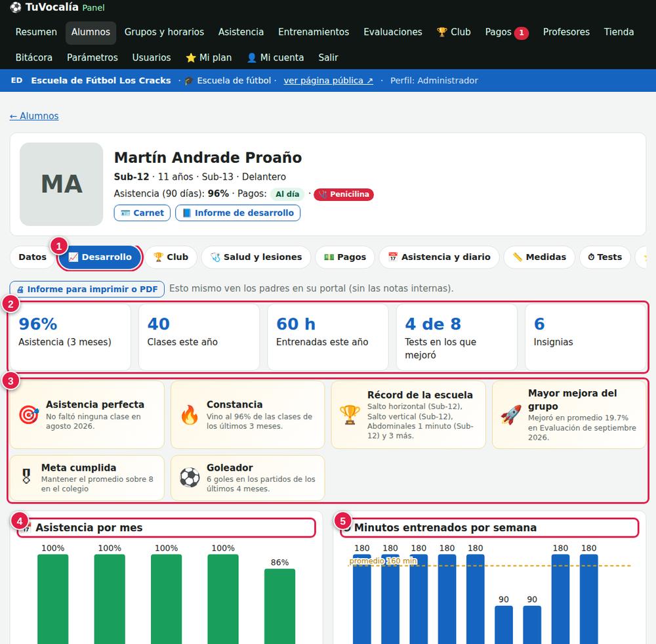Click the ruler icon on the Medidas tab
Screen dimensions: 656x644
click(518, 257)
